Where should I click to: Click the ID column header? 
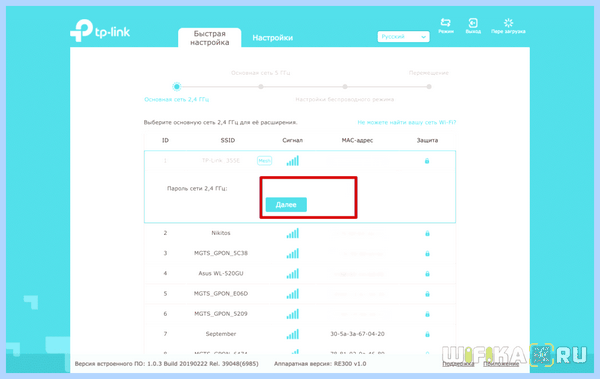165,140
